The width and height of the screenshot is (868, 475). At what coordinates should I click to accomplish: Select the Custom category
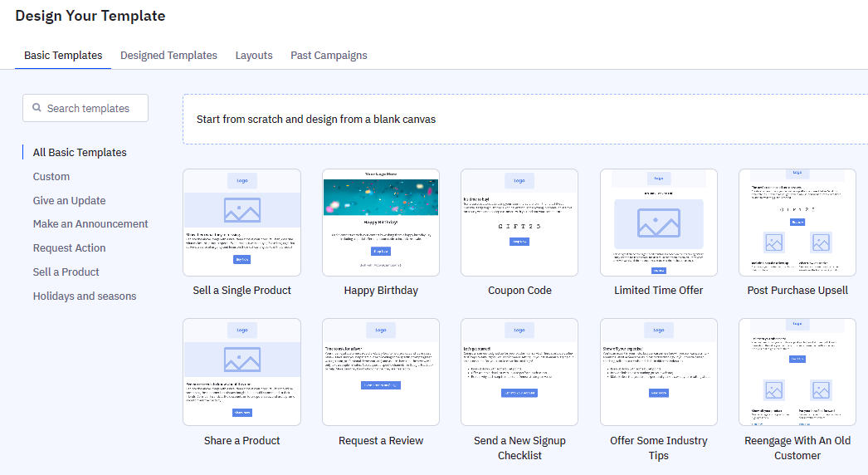51,177
